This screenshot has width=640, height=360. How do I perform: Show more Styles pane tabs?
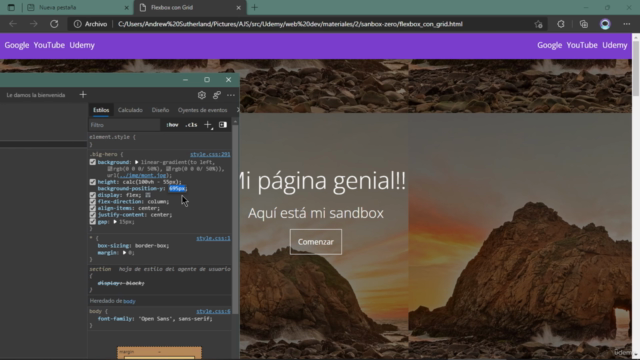click(x=238, y=110)
